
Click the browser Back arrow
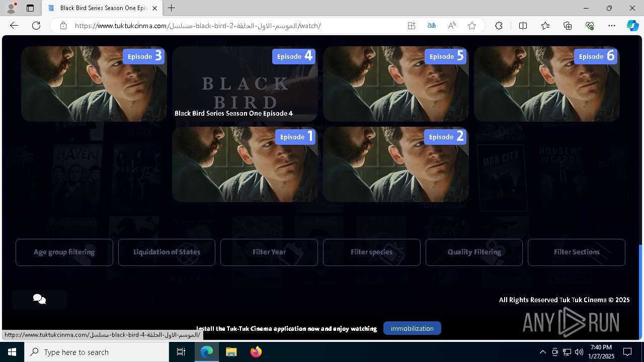[x=14, y=26]
